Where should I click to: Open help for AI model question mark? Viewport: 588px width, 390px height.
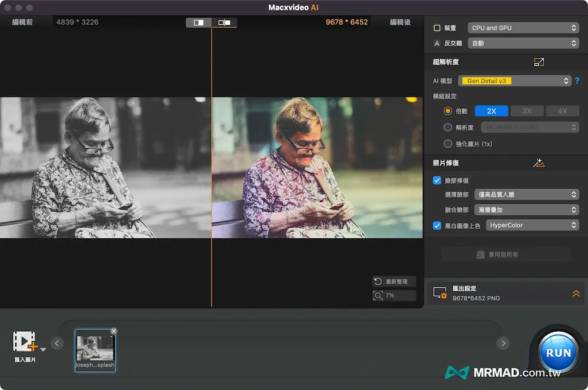[x=577, y=81]
